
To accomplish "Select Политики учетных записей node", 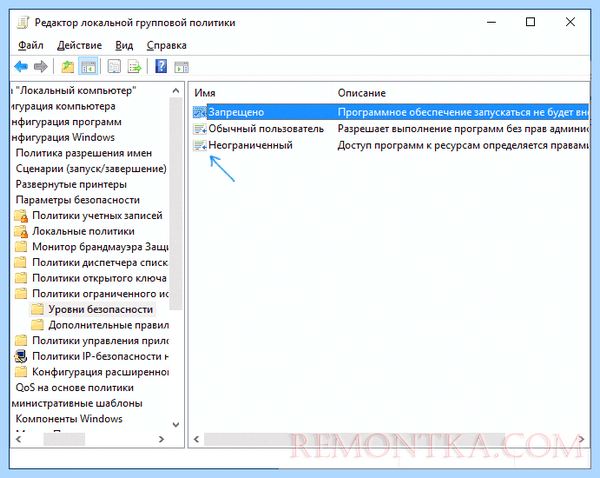I will click(x=97, y=216).
